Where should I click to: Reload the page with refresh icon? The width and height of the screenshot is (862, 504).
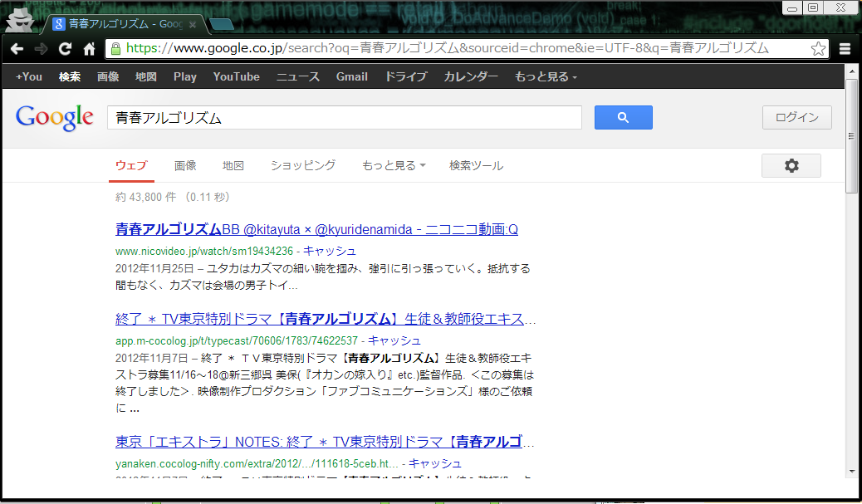click(x=65, y=49)
